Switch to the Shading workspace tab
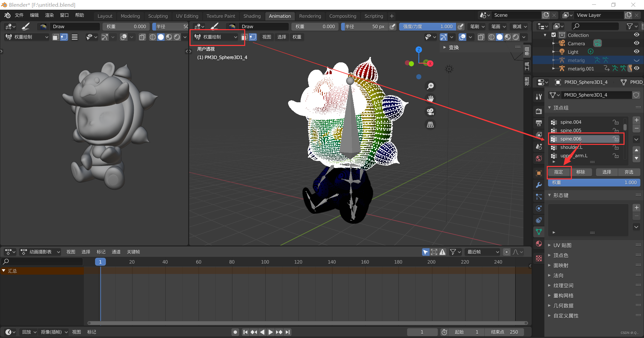The height and width of the screenshot is (338, 644). tap(252, 16)
